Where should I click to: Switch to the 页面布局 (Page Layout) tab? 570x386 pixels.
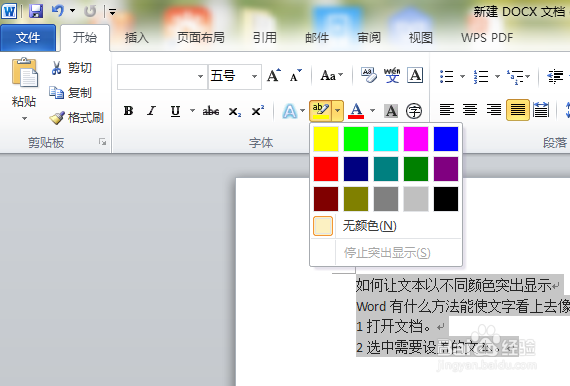coord(200,38)
